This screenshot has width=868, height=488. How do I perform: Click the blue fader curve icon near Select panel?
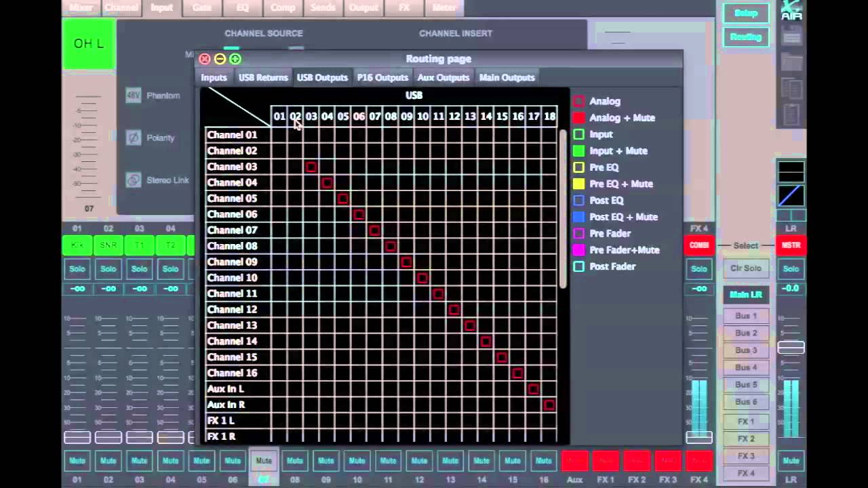point(791,196)
